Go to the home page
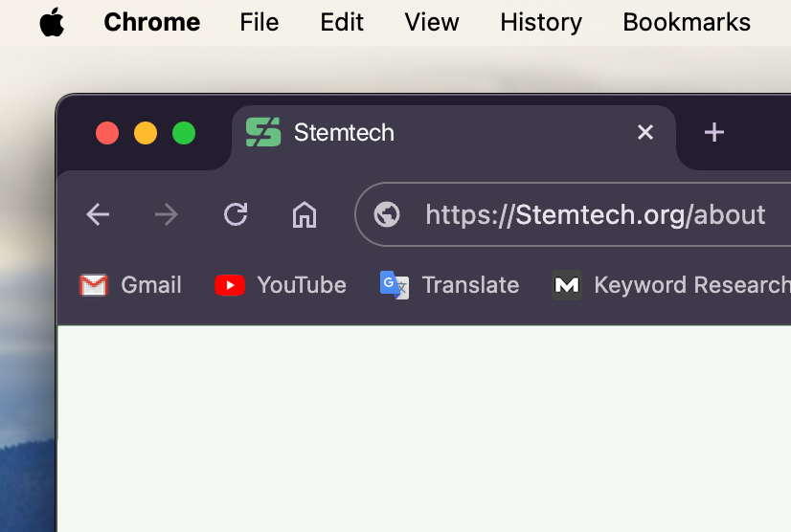 (x=304, y=214)
